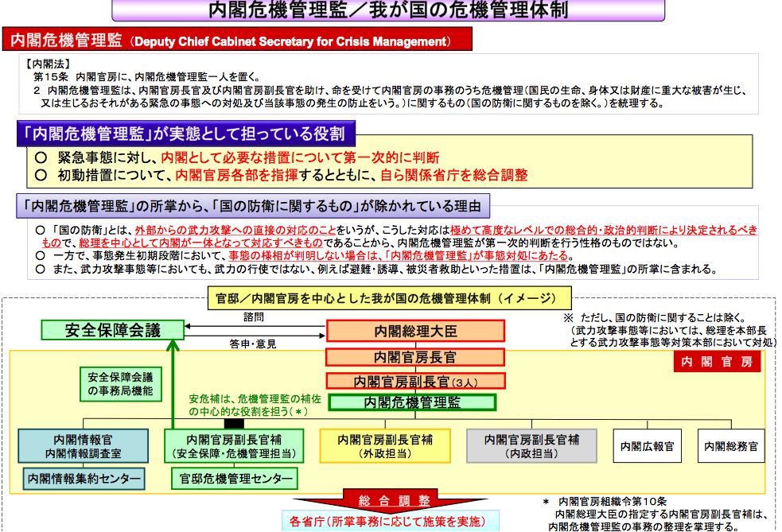Click the 安全保障会議 box
The width and height of the screenshot is (782, 532).
[x=113, y=330]
